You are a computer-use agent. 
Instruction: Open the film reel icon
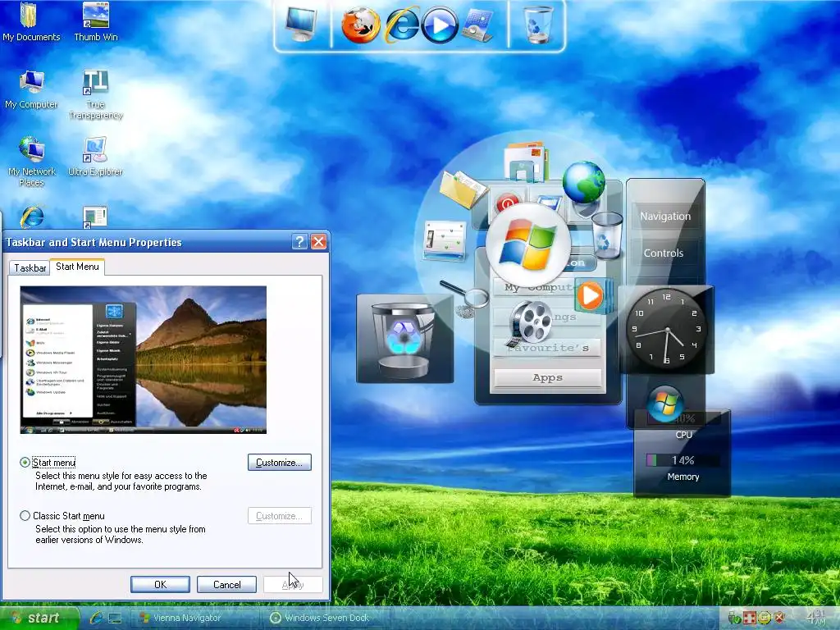pos(529,323)
